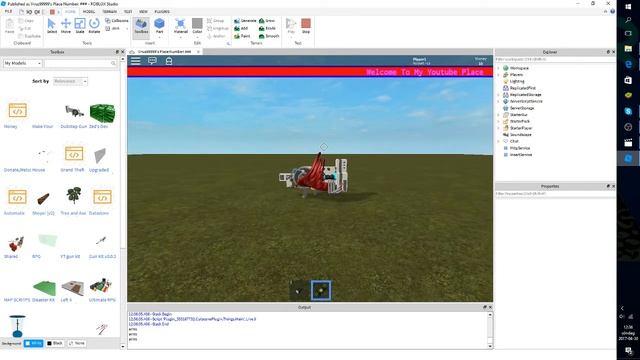Click the terrain Grow tool

pos(267,20)
